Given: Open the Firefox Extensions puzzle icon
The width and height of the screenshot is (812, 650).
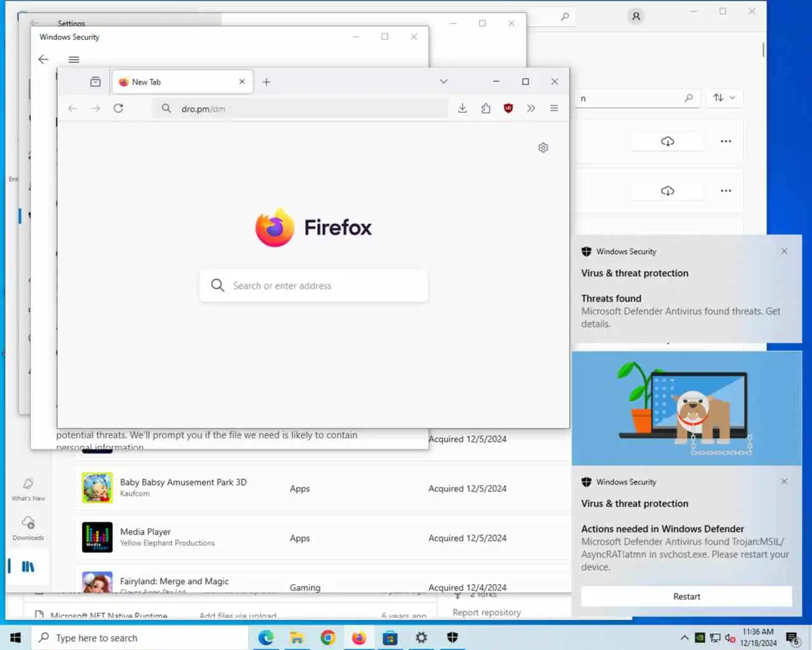Looking at the screenshot, I should click(x=485, y=109).
